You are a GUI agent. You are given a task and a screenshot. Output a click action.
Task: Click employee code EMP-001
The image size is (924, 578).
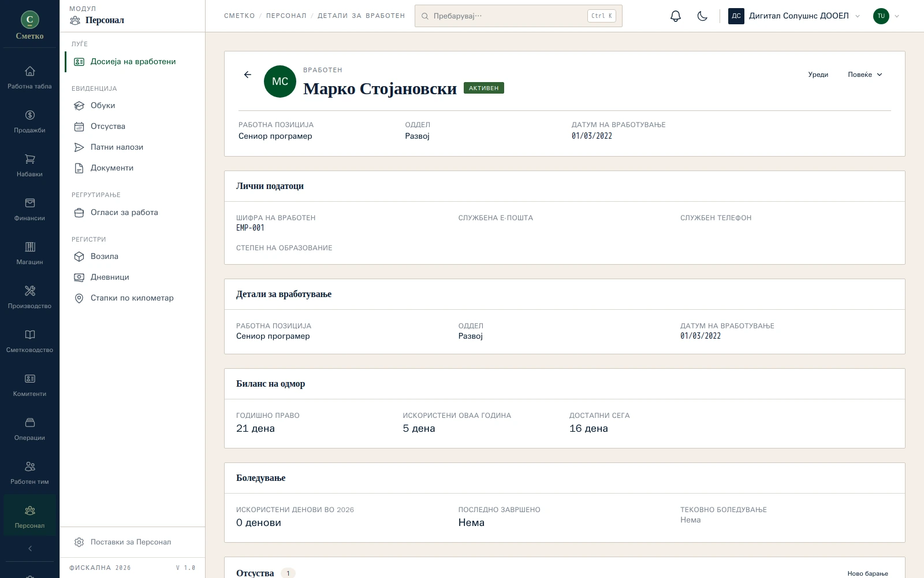pos(250,228)
